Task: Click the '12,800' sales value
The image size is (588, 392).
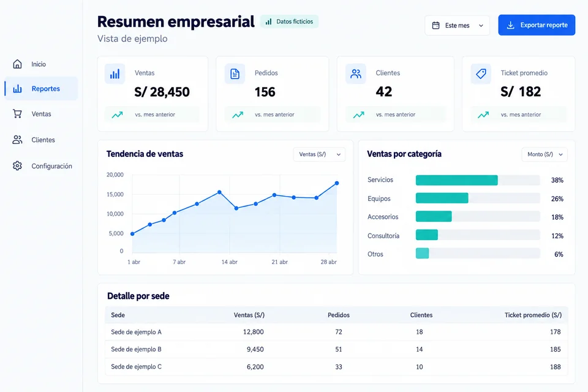Action: pos(253,332)
